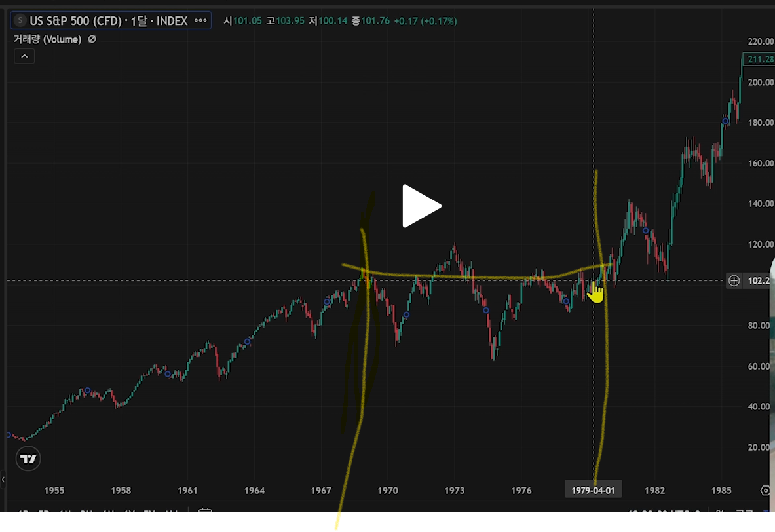Image resolution: width=775 pixels, height=532 pixels.
Task: Click the 160.00 price axis label
Action: point(761,163)
